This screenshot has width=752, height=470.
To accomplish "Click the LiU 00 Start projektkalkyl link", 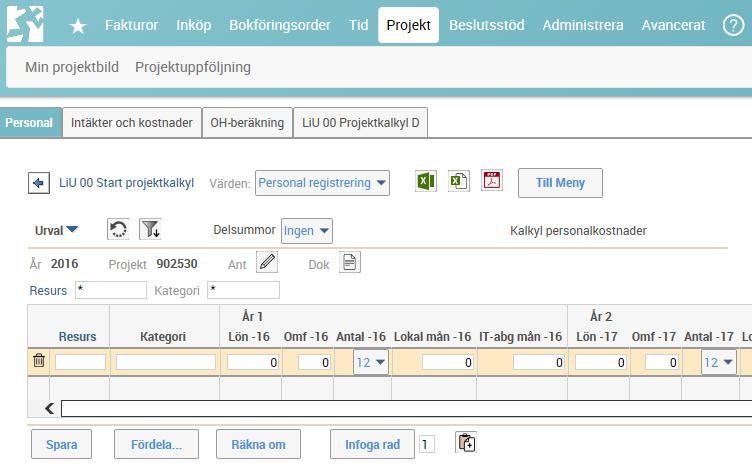I will click(x=127, y=183).
